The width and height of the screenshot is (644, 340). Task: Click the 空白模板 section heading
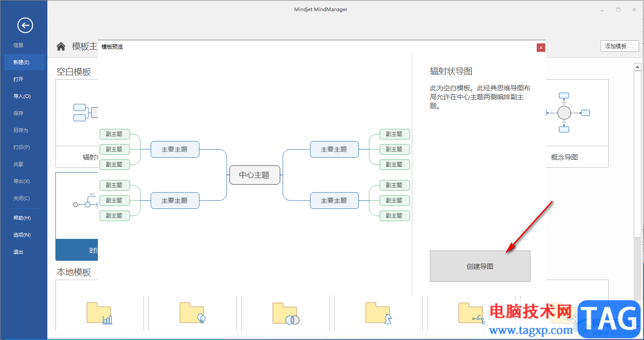[74, 72]
